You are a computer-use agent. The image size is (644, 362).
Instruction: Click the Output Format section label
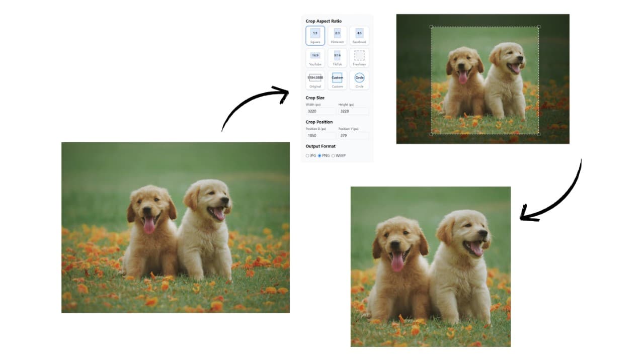point(320,146)
